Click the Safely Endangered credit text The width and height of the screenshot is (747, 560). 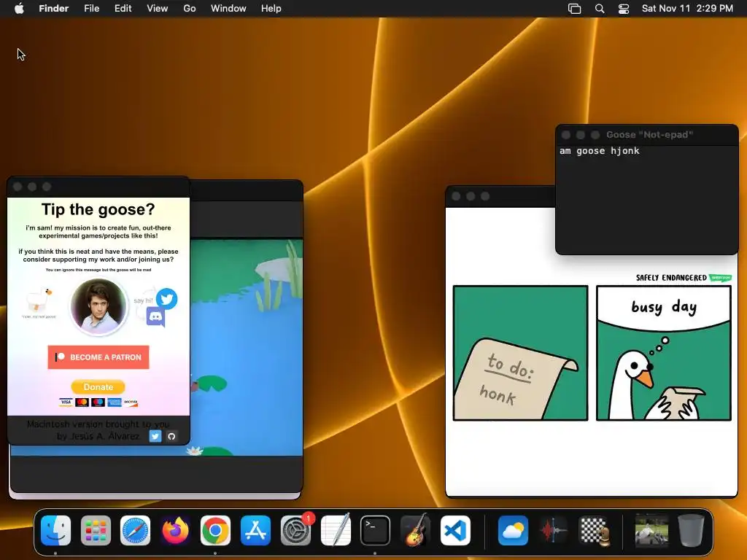[671, 278]
